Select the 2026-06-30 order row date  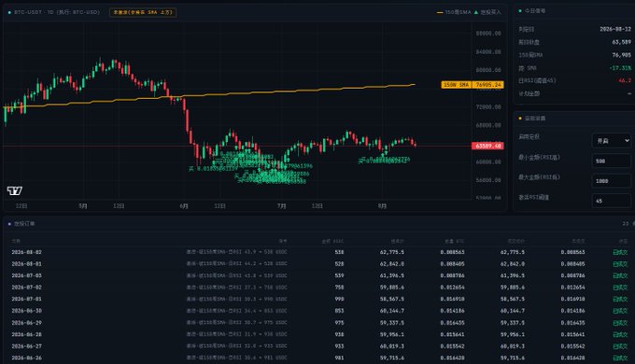coord(27,311)
